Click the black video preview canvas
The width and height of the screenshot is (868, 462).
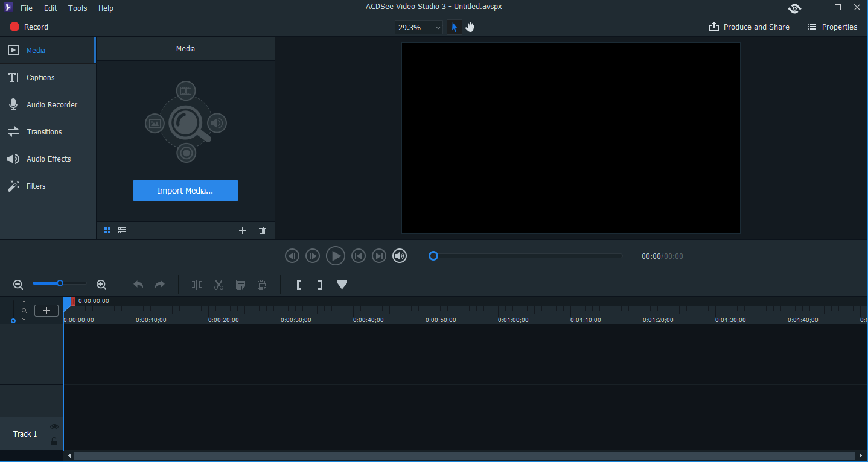coord(571,138)
